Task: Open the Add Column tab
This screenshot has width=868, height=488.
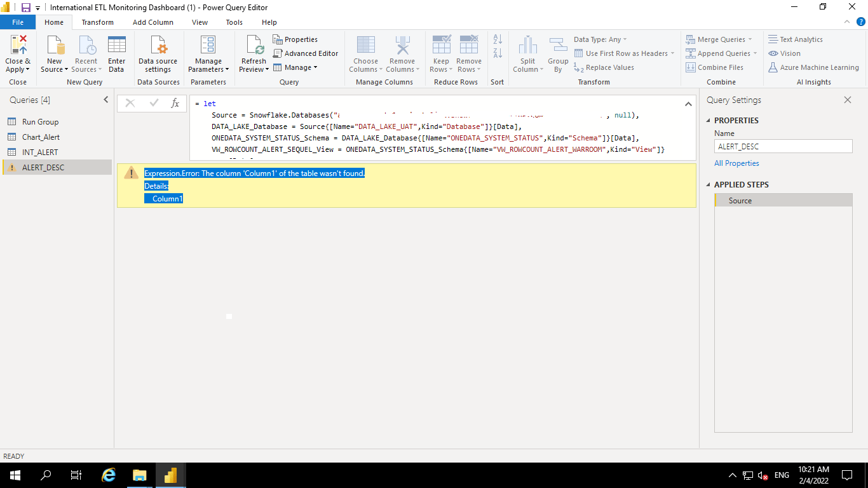Action: (153, 22)
